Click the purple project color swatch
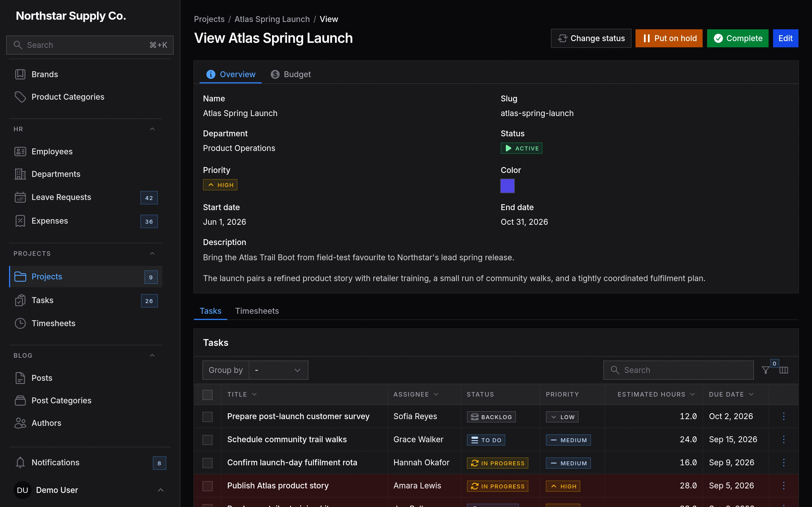Viewport: 812px width, 507px height. pos(507,186)
